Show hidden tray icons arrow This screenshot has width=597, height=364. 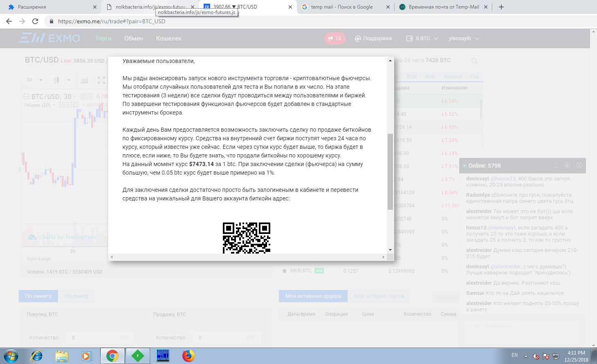point(526,356)
